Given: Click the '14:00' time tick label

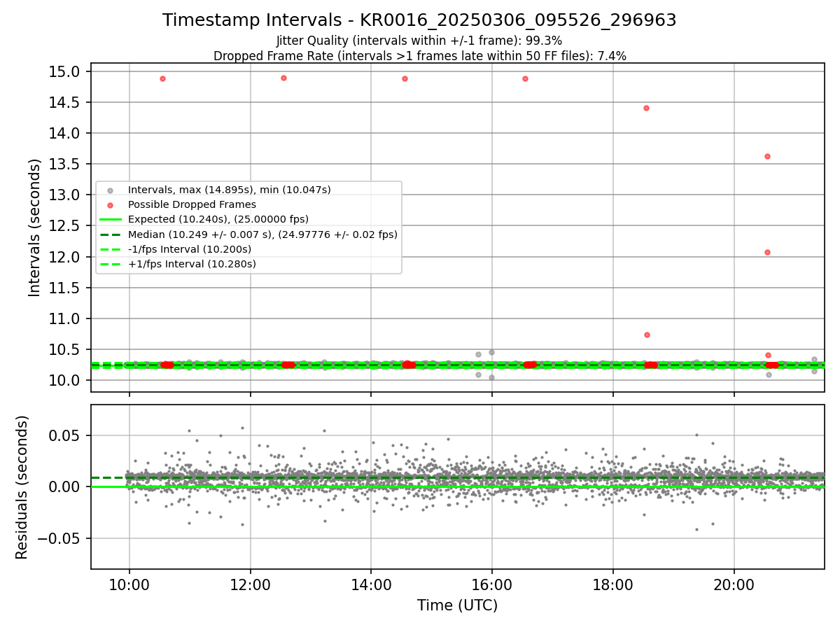Looking at the screenshot, I should point(371,584).
